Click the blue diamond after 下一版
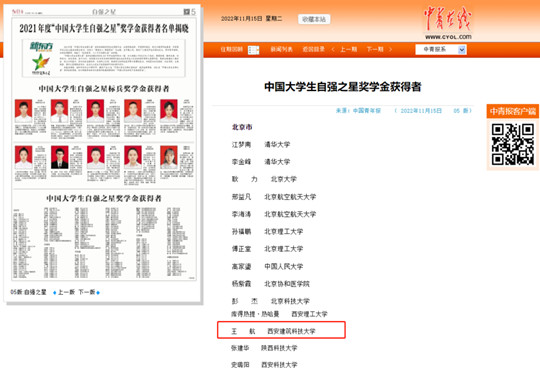Viewport: 540px width, 372px height. 98,293
